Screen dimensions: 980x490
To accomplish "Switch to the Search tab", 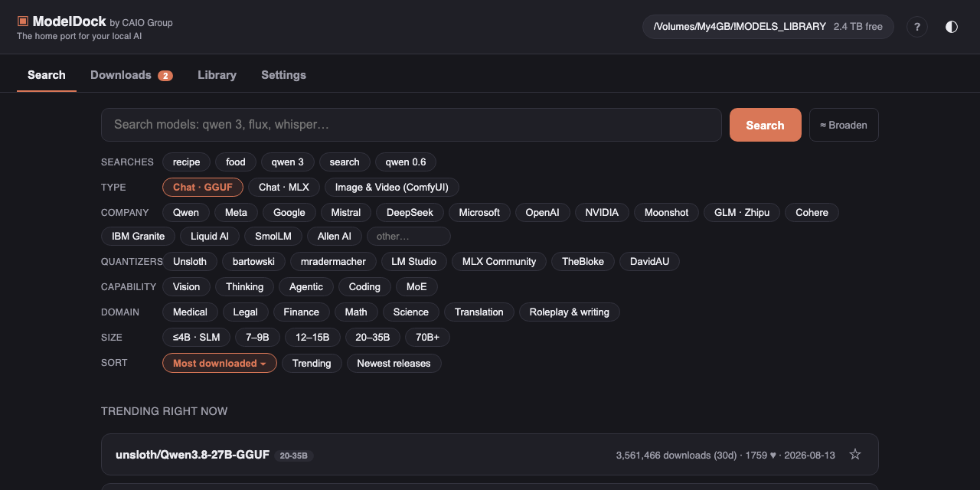I will 47,75.
